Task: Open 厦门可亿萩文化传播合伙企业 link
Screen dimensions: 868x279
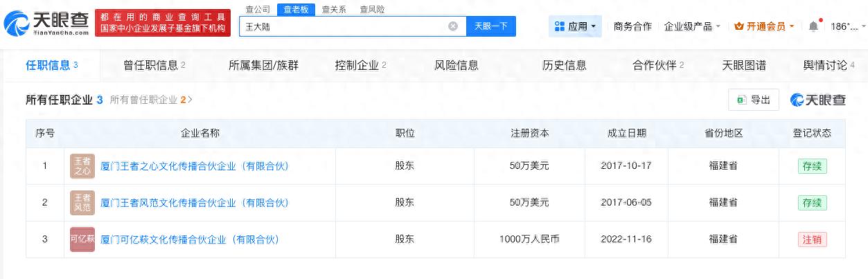Action: click(189, 240)
